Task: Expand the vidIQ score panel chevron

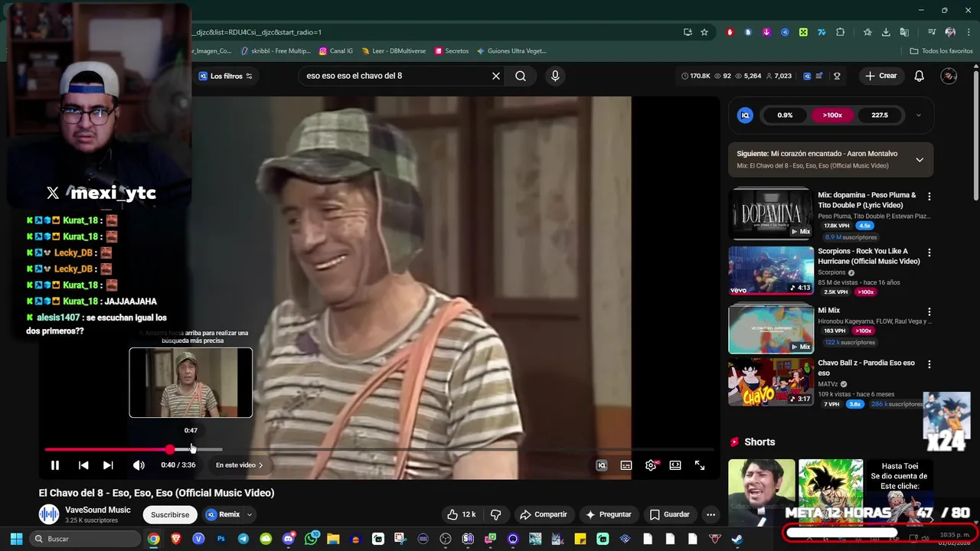Action: pyautogui.click(x=919, y=116)
